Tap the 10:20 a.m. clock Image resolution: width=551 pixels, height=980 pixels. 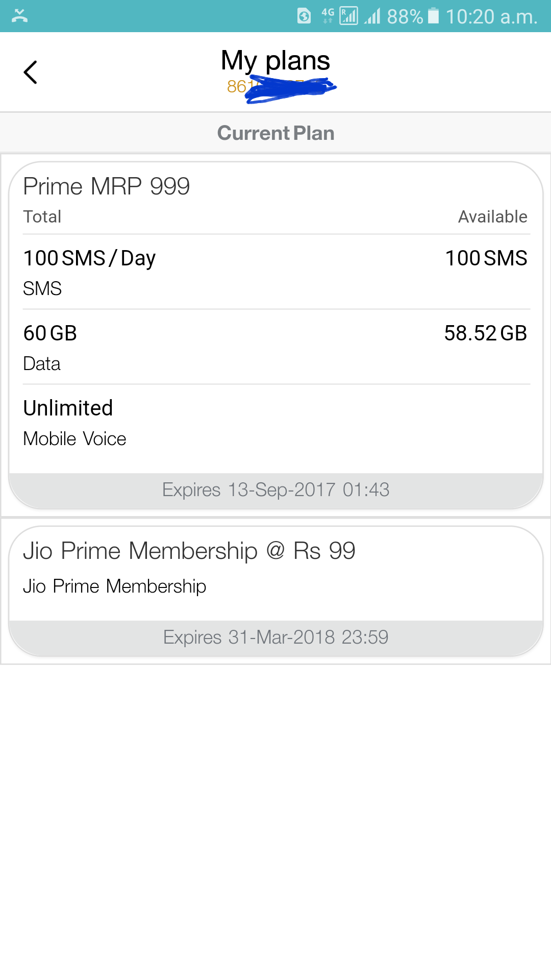[492, 16]
